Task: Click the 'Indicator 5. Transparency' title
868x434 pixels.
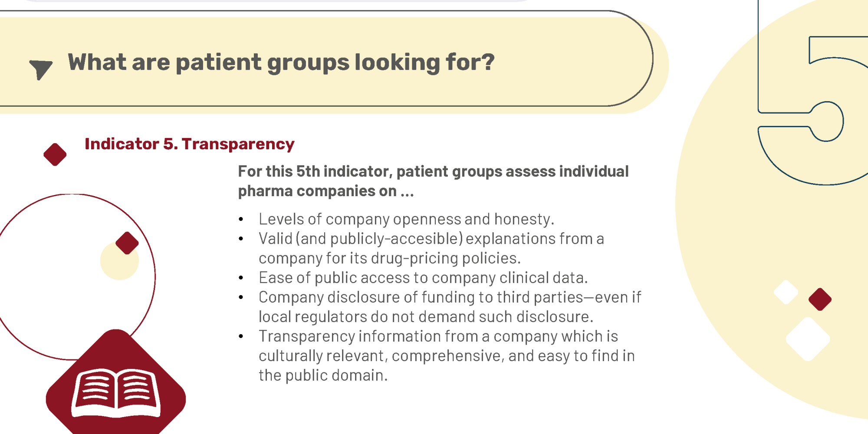Action: click(189, 144)
